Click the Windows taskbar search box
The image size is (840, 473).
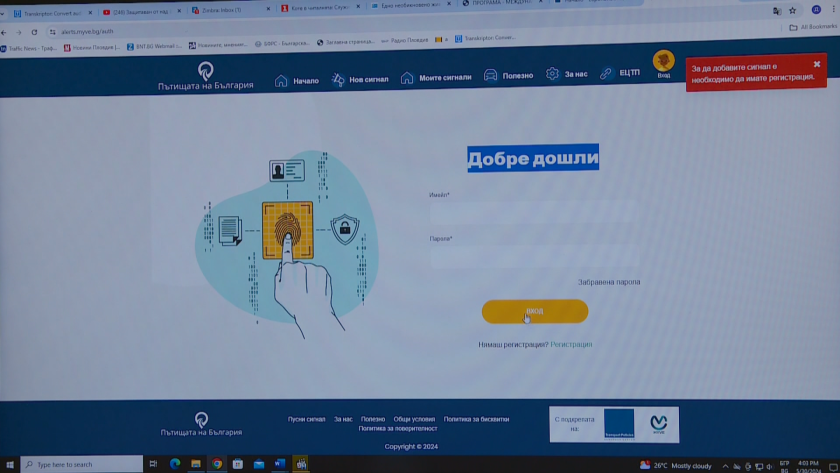pyautogui.click(x=80, y=464)
